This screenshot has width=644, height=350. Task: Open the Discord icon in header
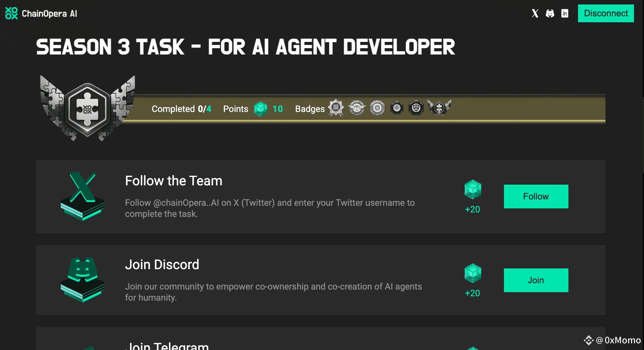550,13
